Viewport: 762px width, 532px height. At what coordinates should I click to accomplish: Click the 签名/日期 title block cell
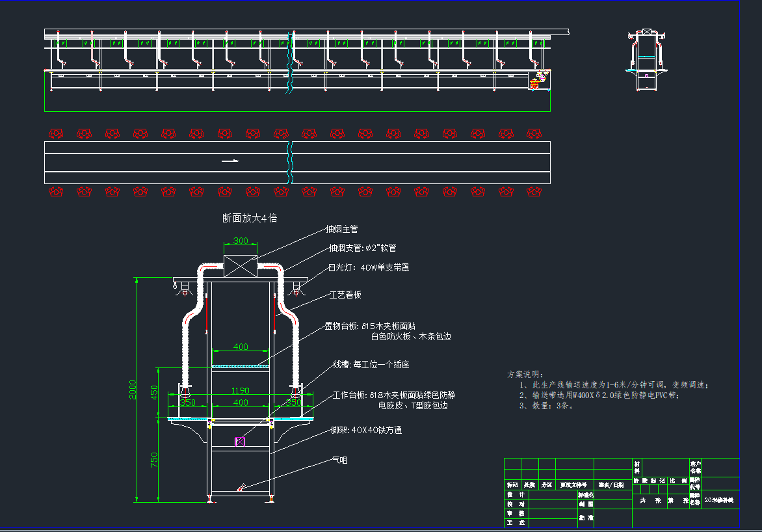click(611, 485)
